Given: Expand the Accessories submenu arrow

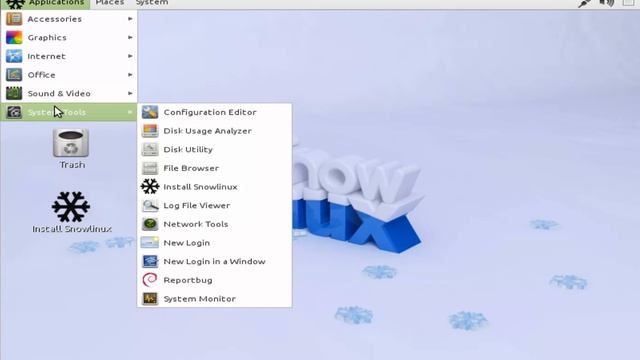Looking at the screenshot, I should (x=130, y=19).
